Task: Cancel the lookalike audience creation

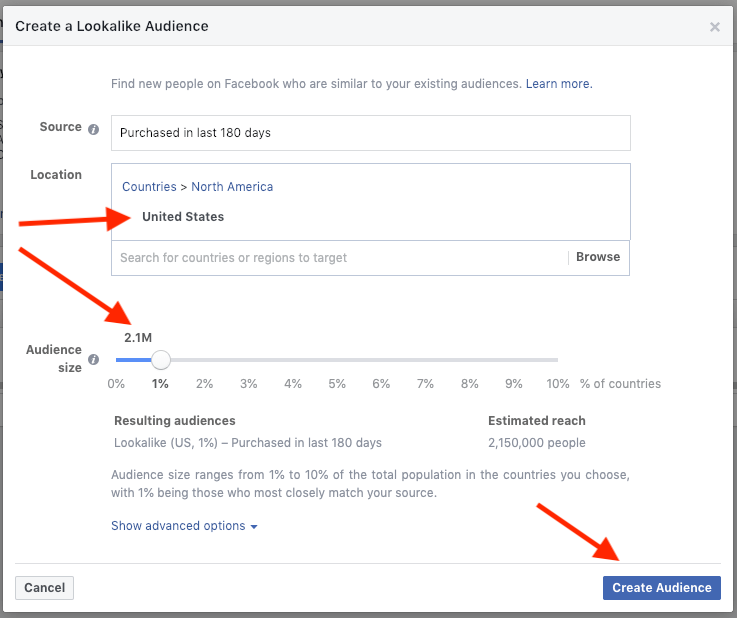Action: 44,588
